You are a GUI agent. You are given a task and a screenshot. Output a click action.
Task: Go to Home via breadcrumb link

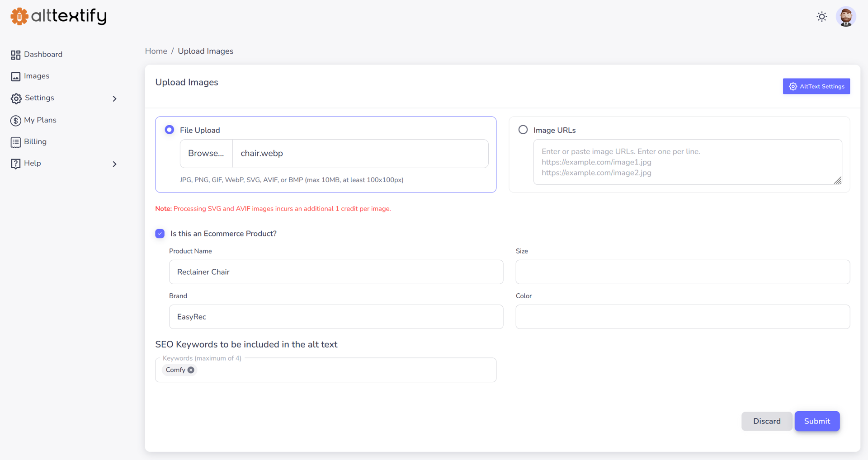pyautogui.click(x=156, y=51)
